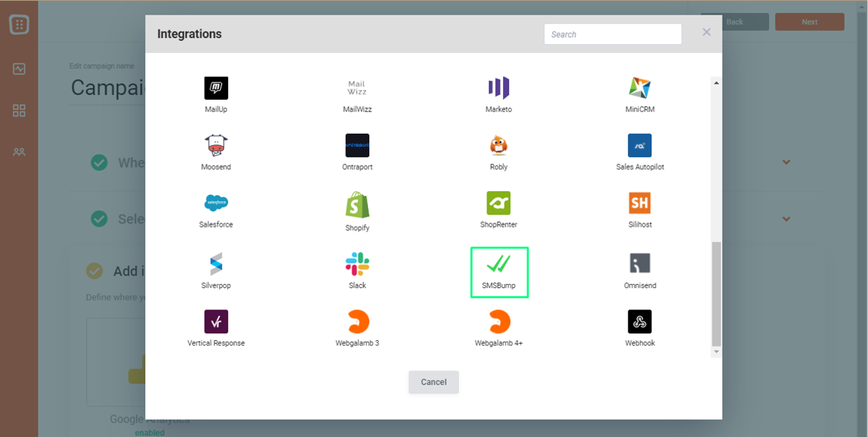Open the app logo in the sidebar

tap(19, 24)
